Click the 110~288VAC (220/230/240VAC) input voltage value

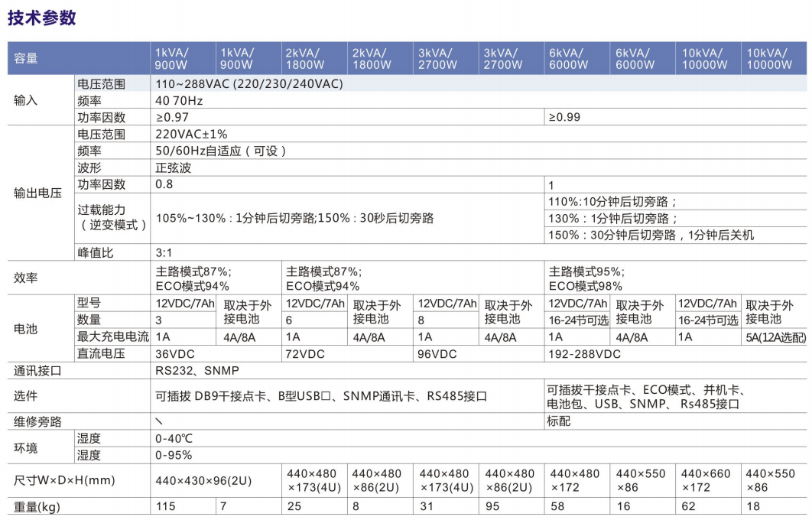249,84
